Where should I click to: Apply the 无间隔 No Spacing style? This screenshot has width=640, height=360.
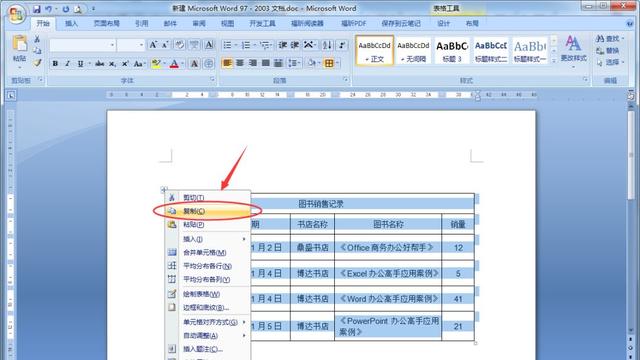click(x=413, y=50)
